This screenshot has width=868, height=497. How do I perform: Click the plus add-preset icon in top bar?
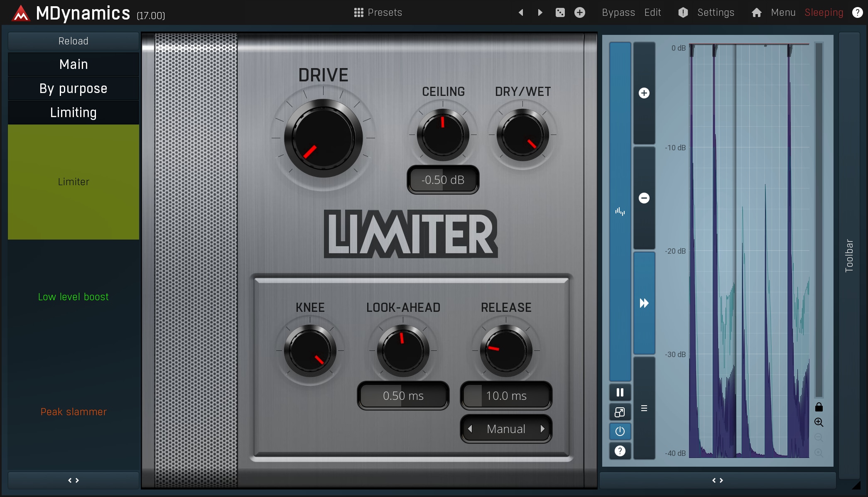click(580, 12)
